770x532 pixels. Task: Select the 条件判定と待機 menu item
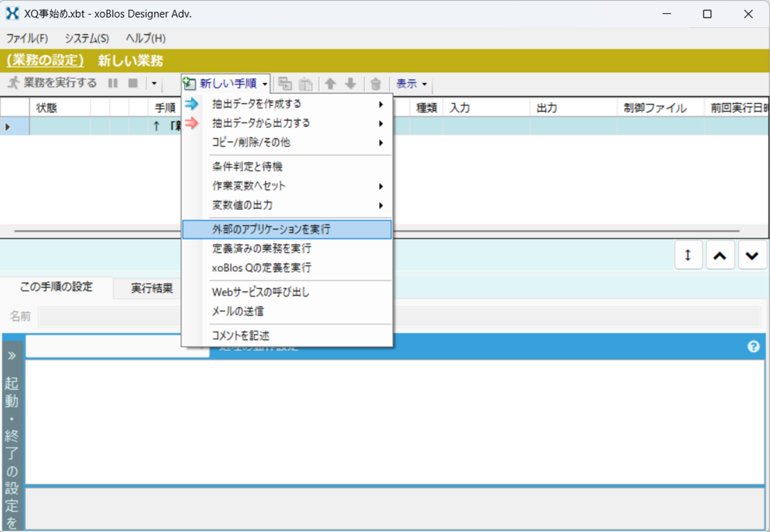287,167
